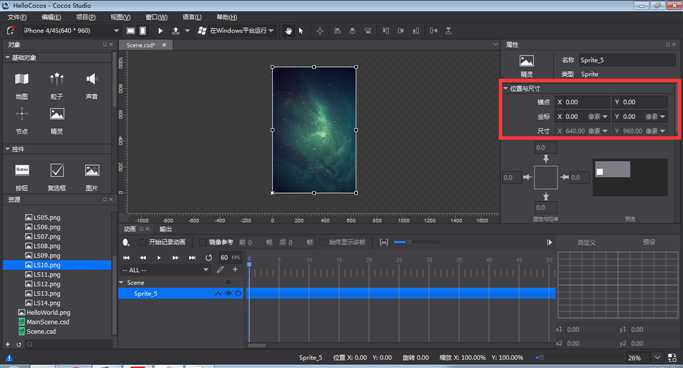Toggle Sprite_5 lock circle in timeline
Viewport: 683px width, 368px height.
238,294
